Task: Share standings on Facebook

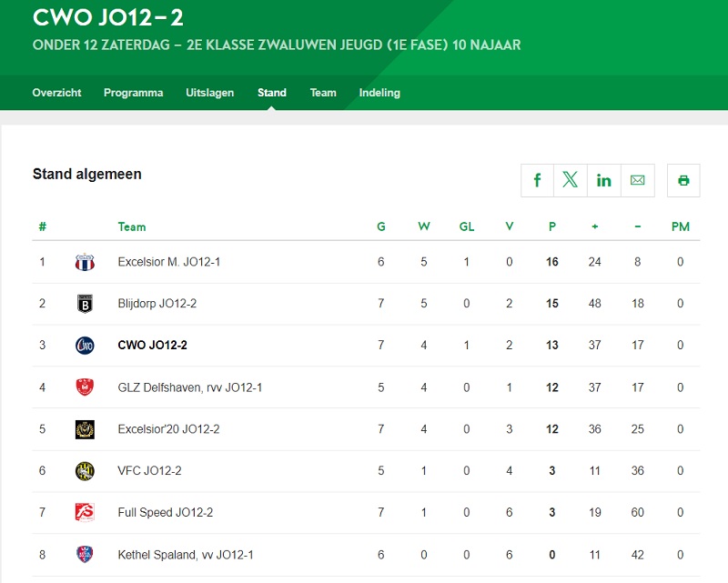Action: coord(538,180)
